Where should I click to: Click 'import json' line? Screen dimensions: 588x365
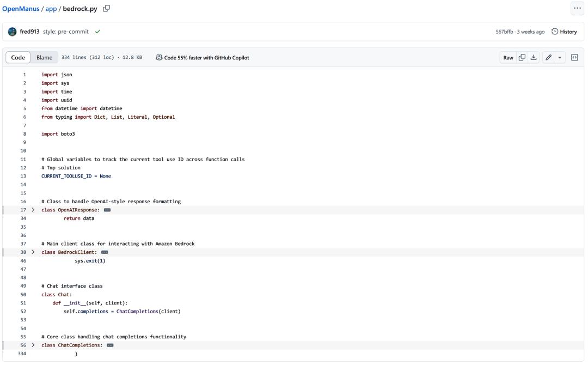57,75
